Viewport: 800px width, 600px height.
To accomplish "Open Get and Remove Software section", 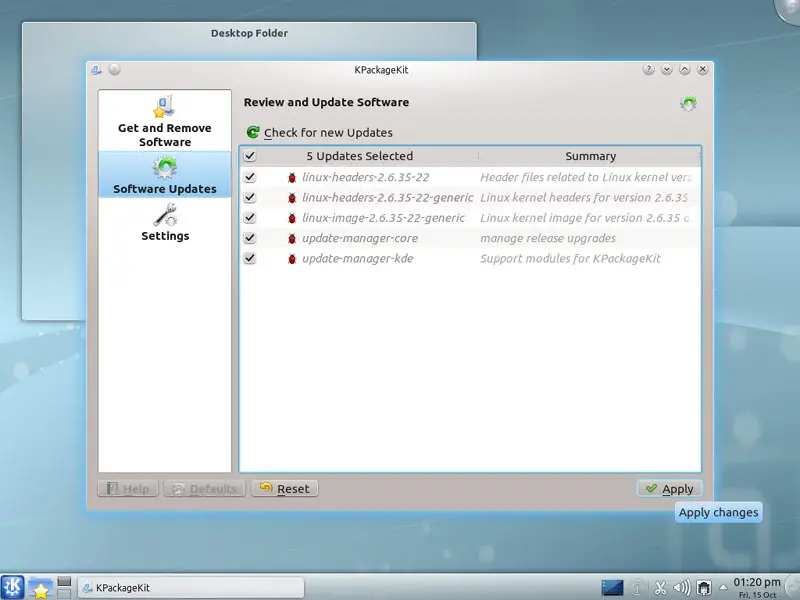I will tap(164, 121).
